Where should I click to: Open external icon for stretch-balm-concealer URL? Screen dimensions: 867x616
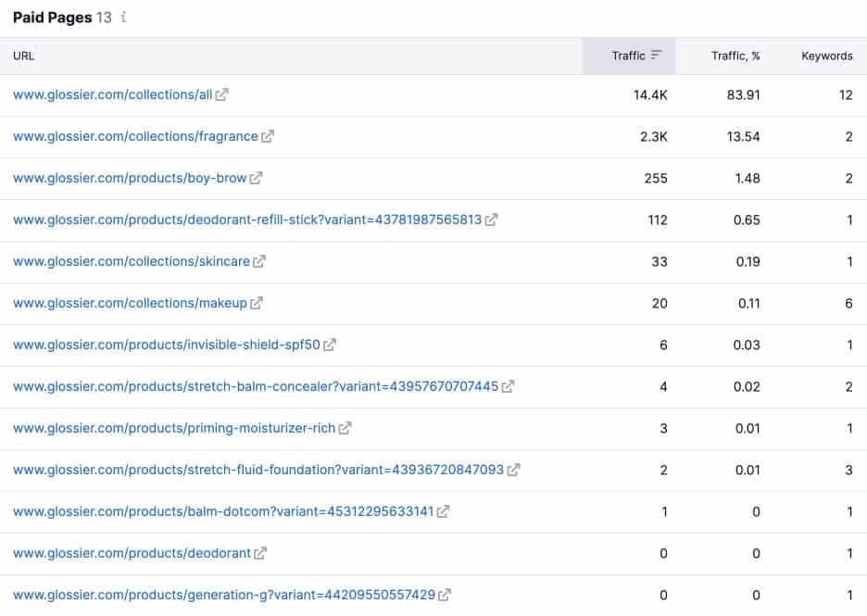point(508,386)
